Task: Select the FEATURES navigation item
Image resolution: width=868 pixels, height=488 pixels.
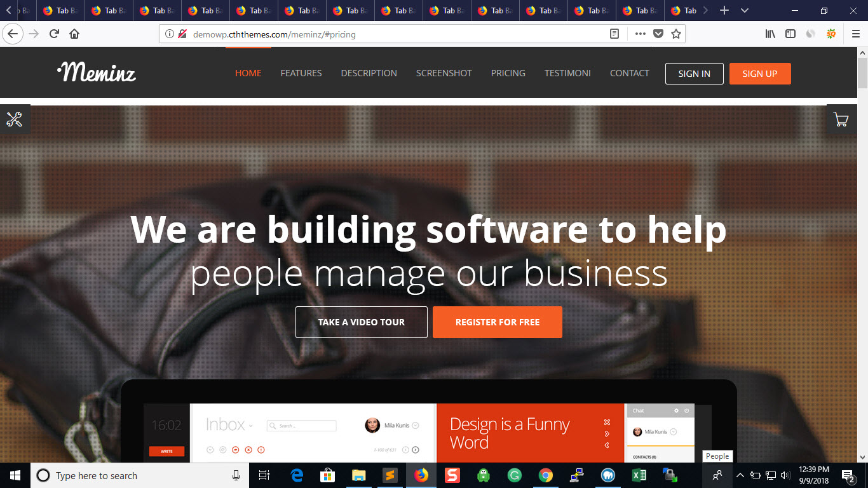Action: [301, 73]
